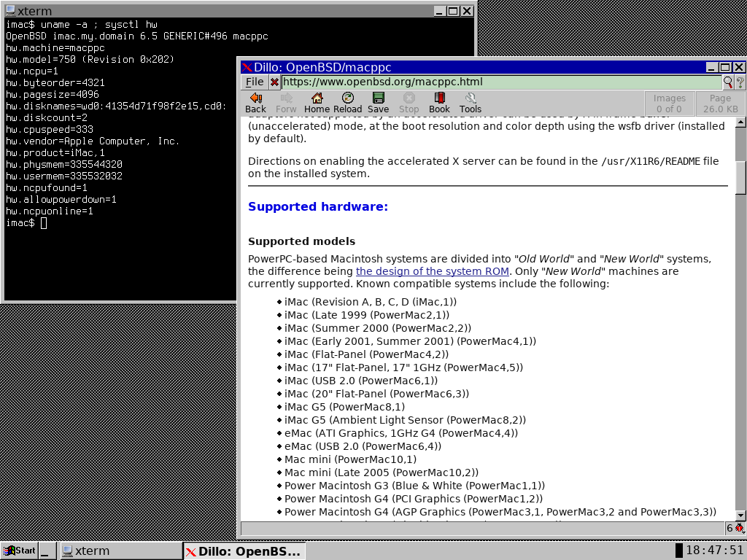Open the Dillo window menu X icon

[247, 68]
